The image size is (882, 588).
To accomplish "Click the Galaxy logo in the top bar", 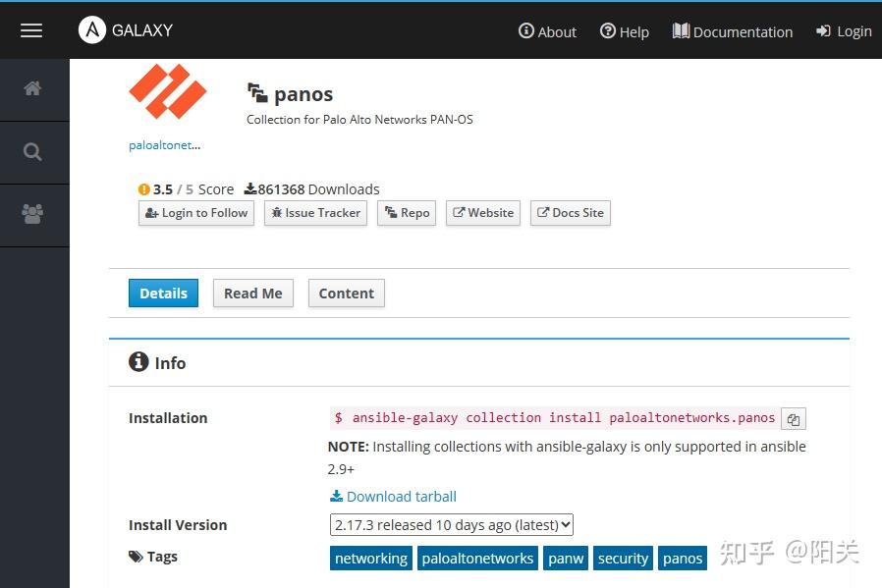I will [125, 30].
